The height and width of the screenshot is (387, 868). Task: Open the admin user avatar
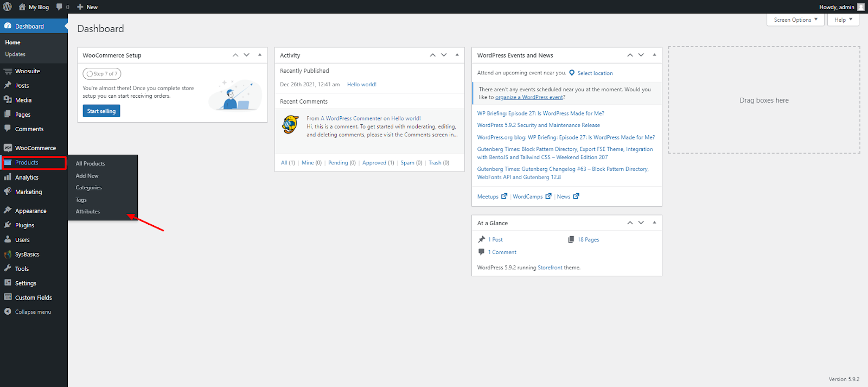(x=861, y=7)
